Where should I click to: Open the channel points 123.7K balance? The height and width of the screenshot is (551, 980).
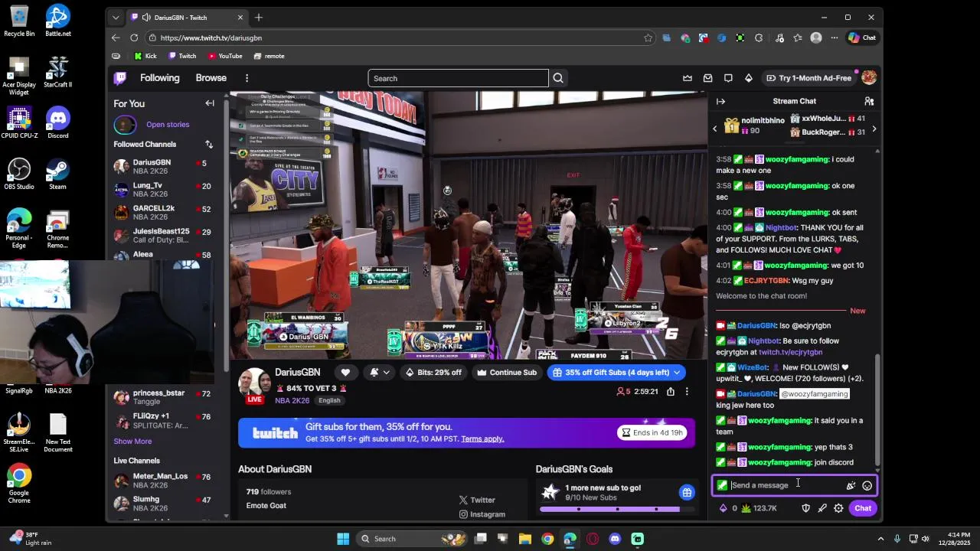[x=759, y=508]
